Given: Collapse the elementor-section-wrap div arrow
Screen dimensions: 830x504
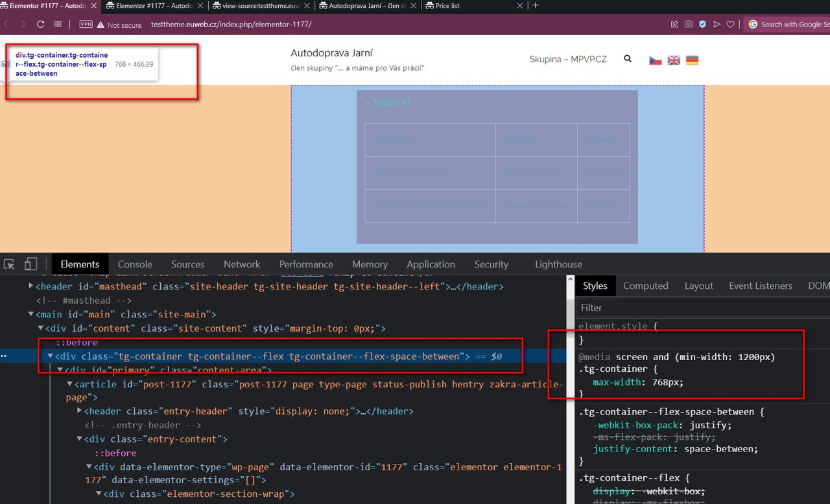Looking at the screenshot, I should (x=99, y=494).
